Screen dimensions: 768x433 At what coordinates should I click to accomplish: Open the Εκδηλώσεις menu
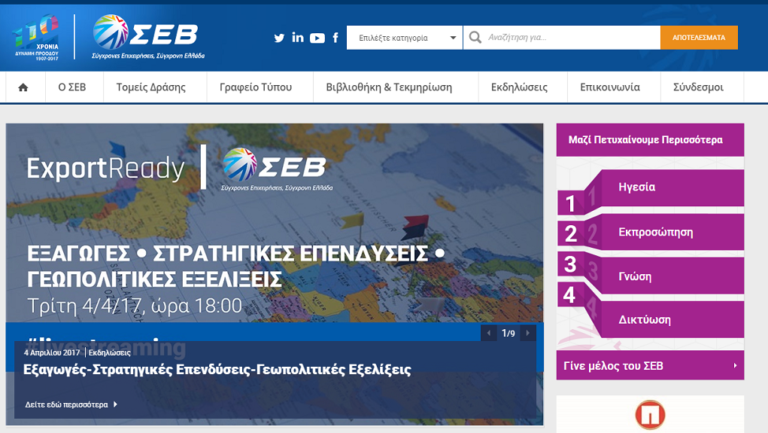[x=519, y=87]
